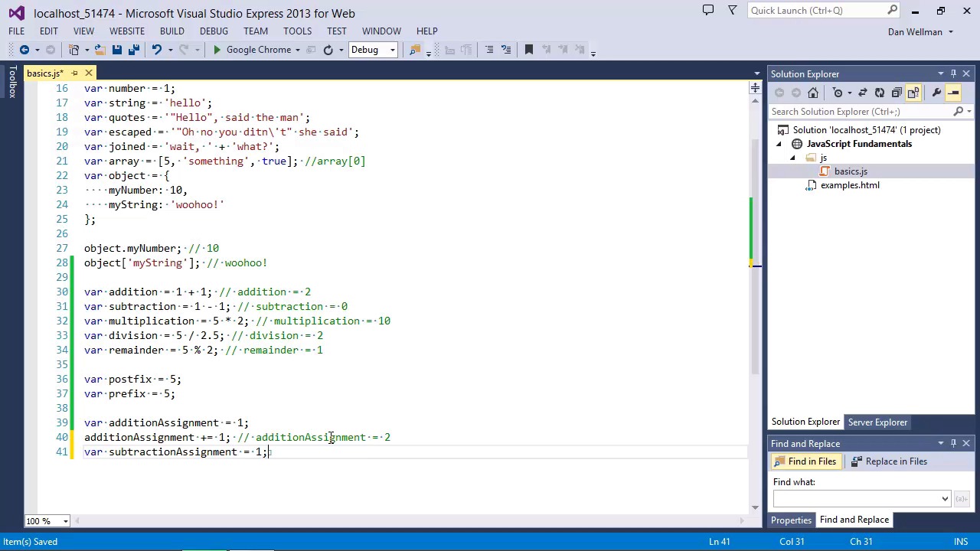980x551 pixels.
Task: Collapse All items in Solution Explorer
Action: click(x=897, y=93)
